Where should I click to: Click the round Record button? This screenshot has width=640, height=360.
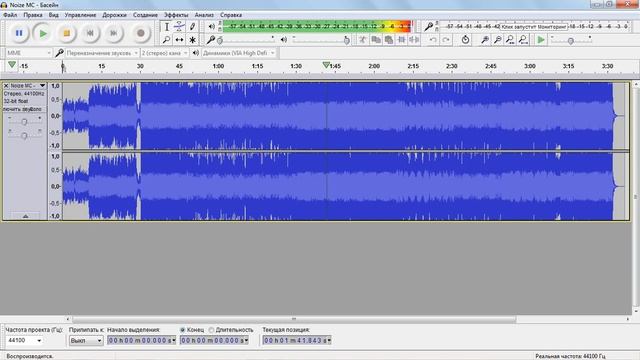coord(140,33)
